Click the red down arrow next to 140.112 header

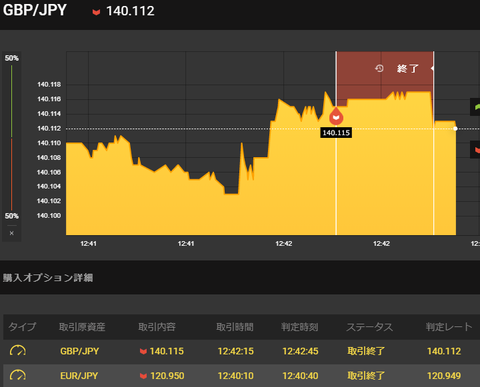pos(96,12)
